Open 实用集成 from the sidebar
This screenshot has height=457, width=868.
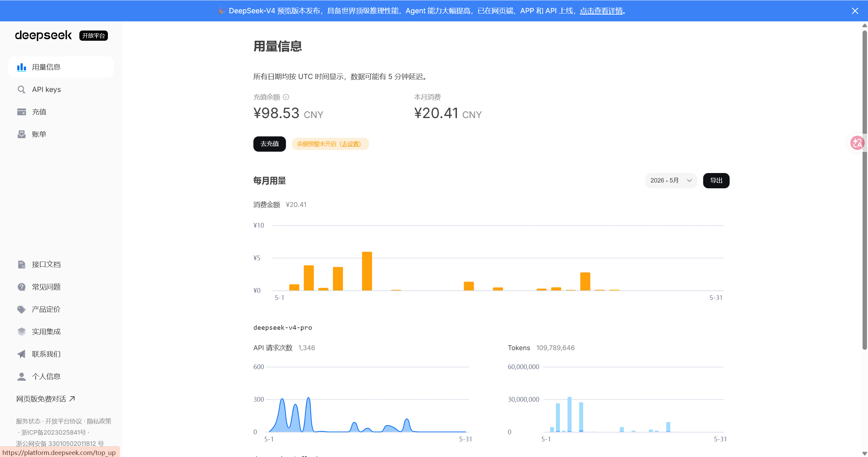point(61,332)
